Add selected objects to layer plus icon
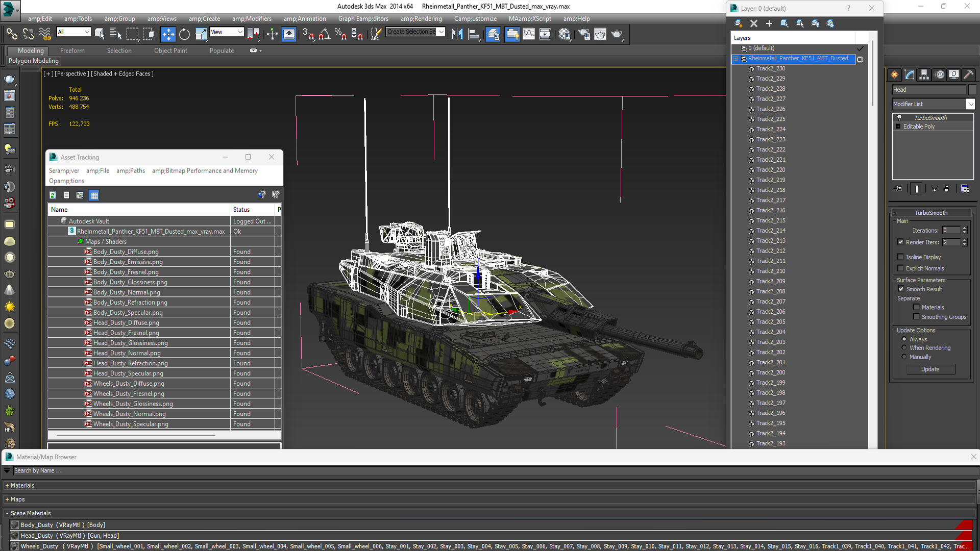The image size is (980, 551). (769, 23)
